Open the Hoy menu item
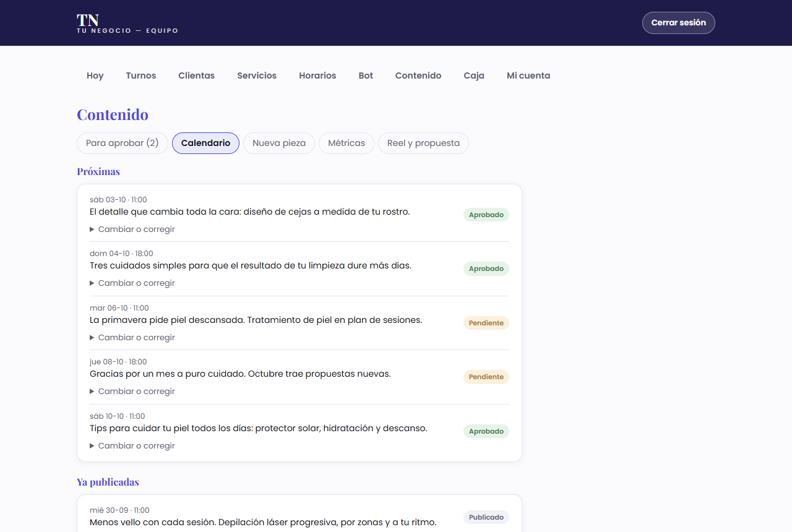 tap(95, 75)
